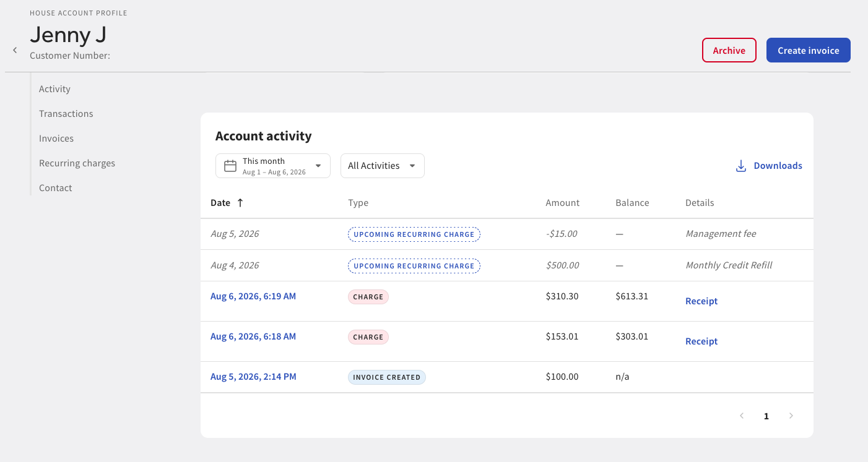Screen dimensions: 868x462
Task: Go to previous page arrow in pagination
Action: pyautogui.click(x=742, y=416)
